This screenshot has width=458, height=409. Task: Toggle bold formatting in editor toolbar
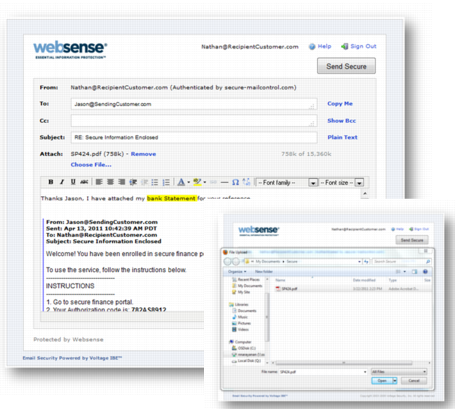[x=51, y=182]
